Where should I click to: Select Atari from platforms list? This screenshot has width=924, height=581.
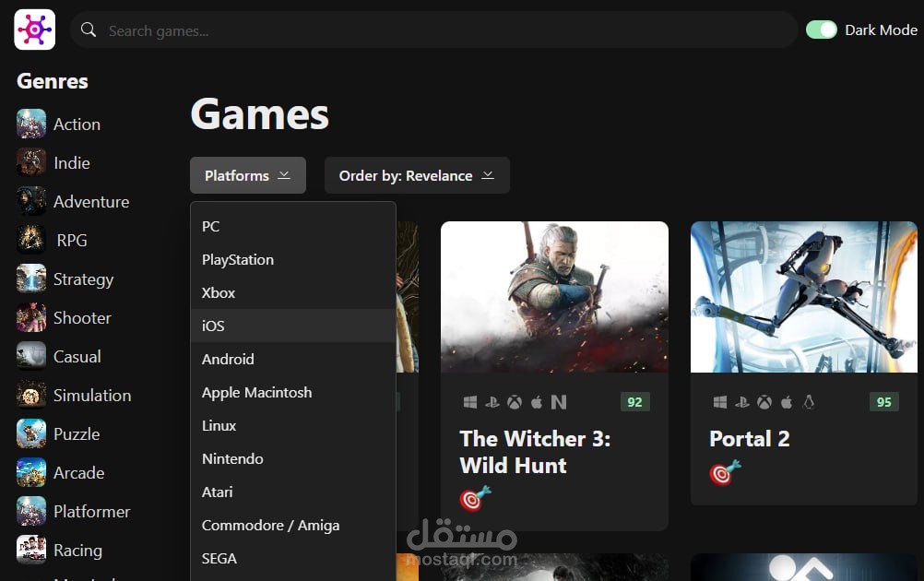tap(293, 492)
